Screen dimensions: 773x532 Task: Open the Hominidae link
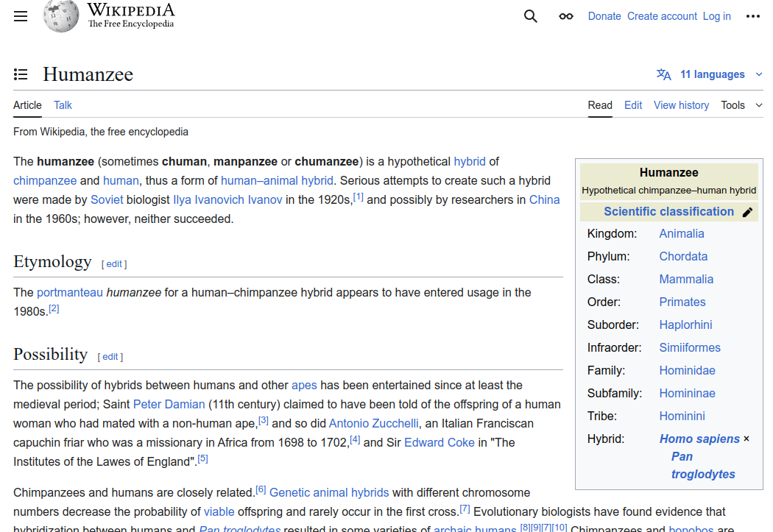[687, 370]
